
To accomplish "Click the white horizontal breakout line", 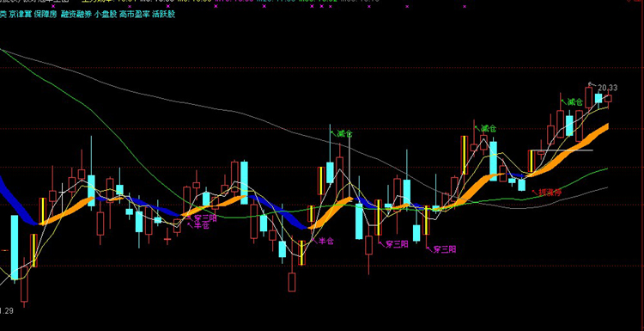I will [561, 150].
